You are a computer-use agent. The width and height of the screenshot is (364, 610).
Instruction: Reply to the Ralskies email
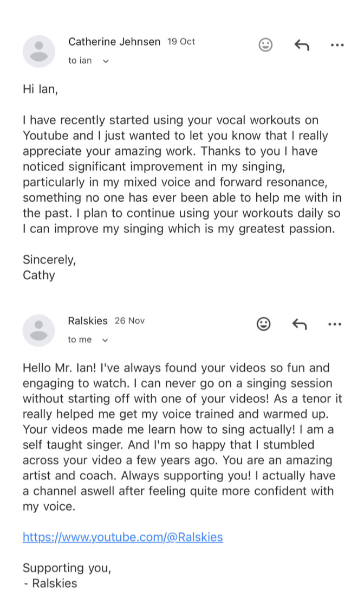pyautogui.click(x=300, y=324)
